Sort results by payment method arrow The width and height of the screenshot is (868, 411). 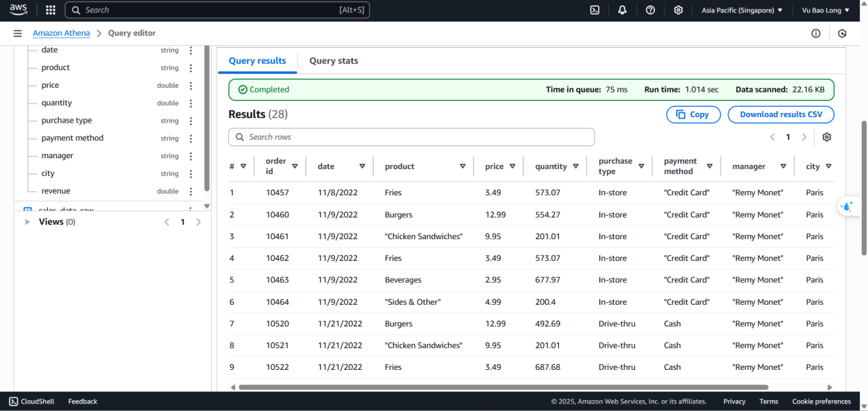(x=710, y=166)
